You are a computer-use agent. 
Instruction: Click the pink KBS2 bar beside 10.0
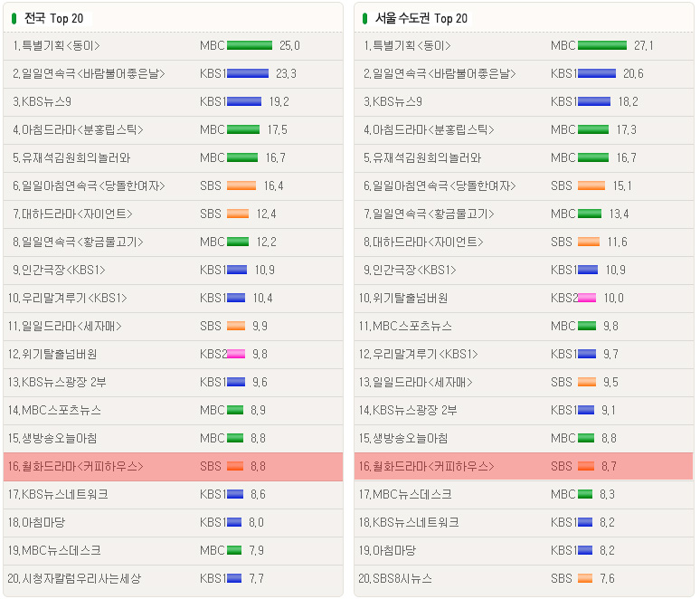(x=587, y=298)
